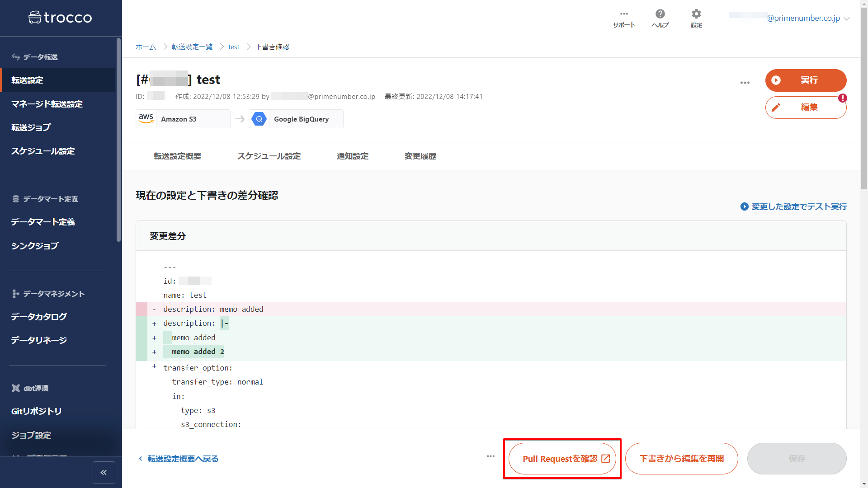The image size is (868, 488).
Task: Click the play icon beside テスト実行
Action: click(x=744, y=206)
